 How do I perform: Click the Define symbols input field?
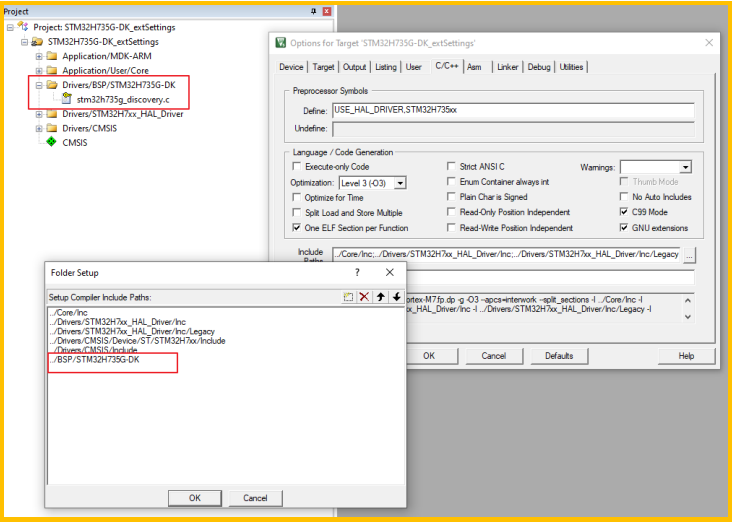click(x=513, y=111)
